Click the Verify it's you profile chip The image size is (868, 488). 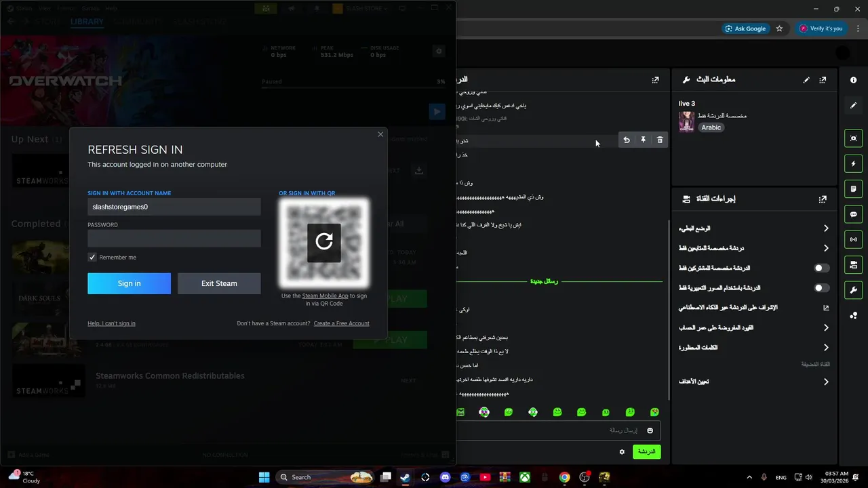pyautogui.click(x=821, y=28)
